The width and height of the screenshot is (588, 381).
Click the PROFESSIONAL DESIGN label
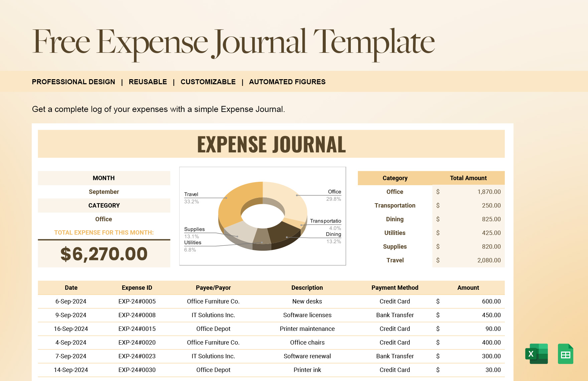click(73, 82)
